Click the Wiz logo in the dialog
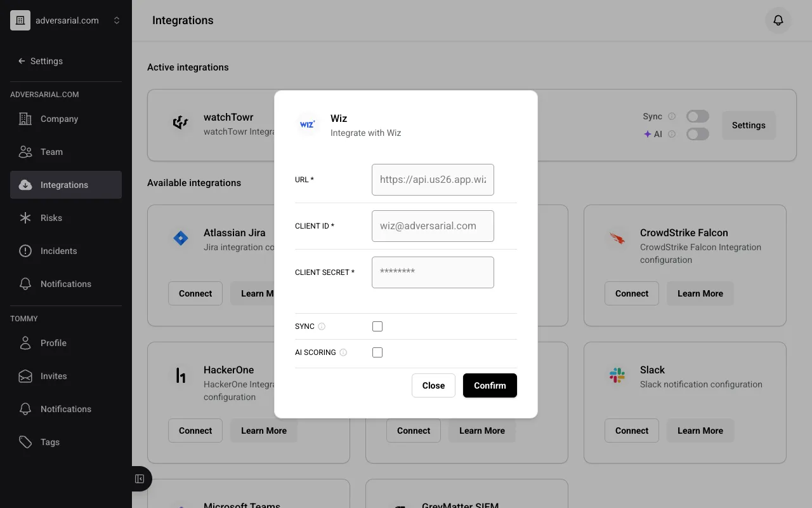812x508 pixels. 307,124
